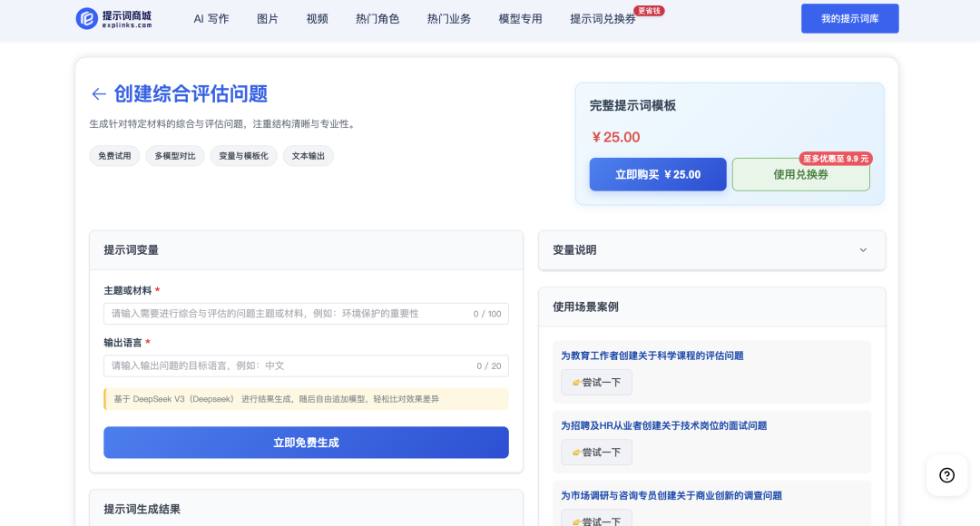The width and height of the screenshot is (980, 526).
Task: Click the 输出语言 field label
Action: pos(122,342)
